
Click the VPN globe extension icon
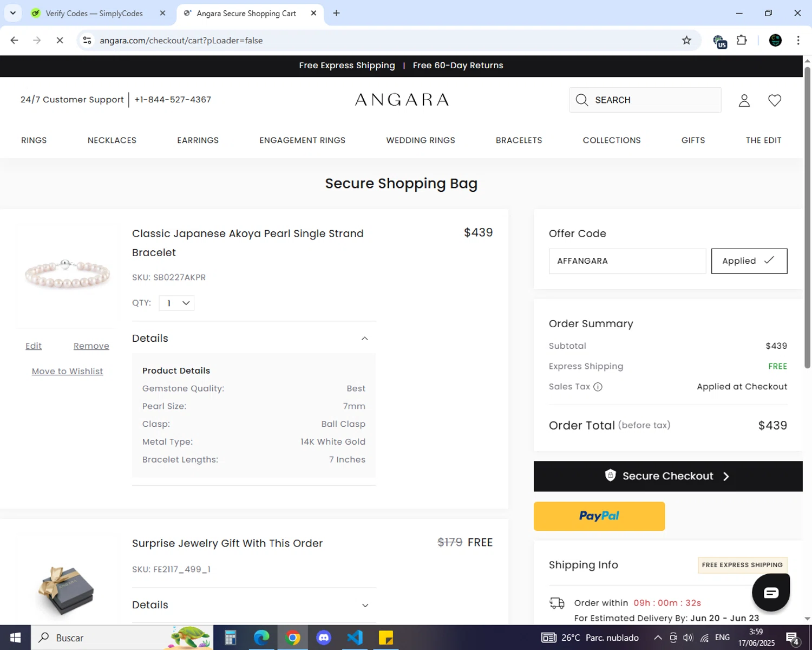[x=719, y=41]
